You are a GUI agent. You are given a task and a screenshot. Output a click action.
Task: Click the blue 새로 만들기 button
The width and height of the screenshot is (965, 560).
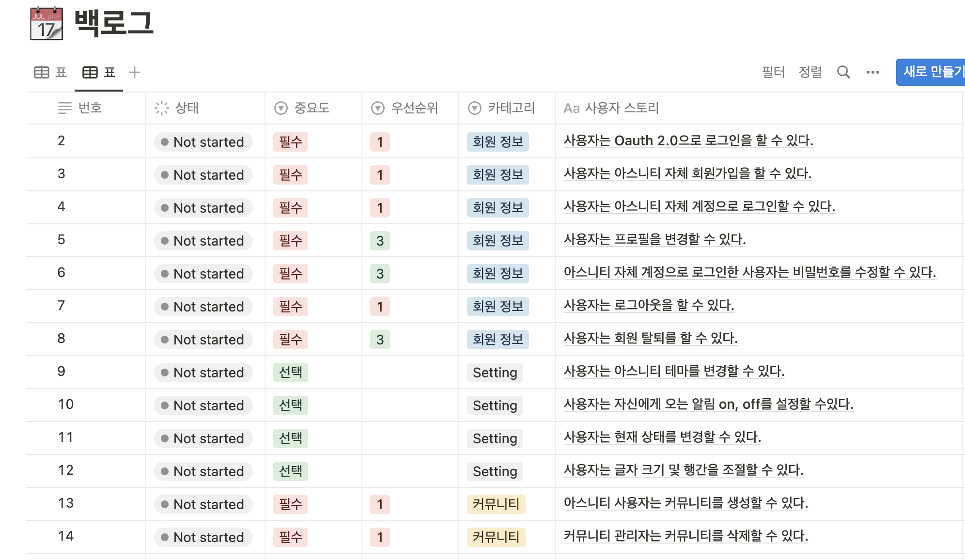coord(931,72)
